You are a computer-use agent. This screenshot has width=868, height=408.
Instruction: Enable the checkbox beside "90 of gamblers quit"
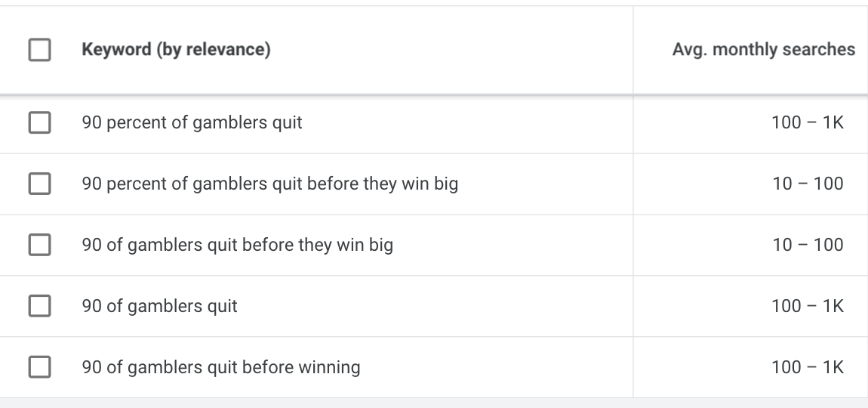(x=39, y=307)
